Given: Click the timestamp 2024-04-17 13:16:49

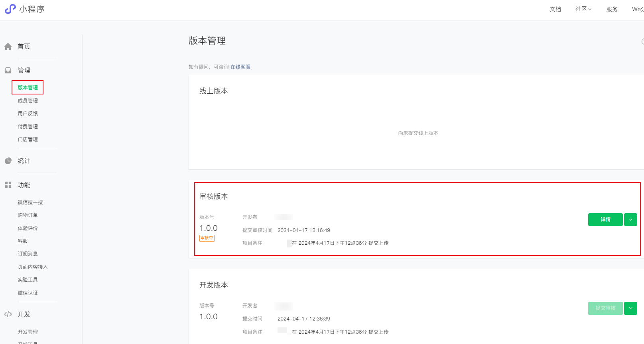Looking at the screenshot, I should pos(304,230).
